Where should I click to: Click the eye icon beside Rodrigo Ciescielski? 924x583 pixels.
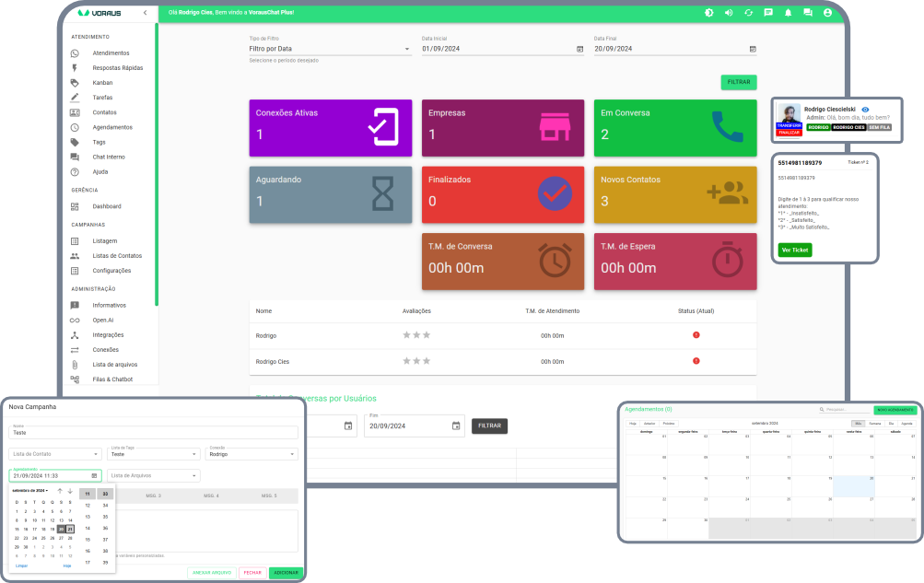click(865, 110)
